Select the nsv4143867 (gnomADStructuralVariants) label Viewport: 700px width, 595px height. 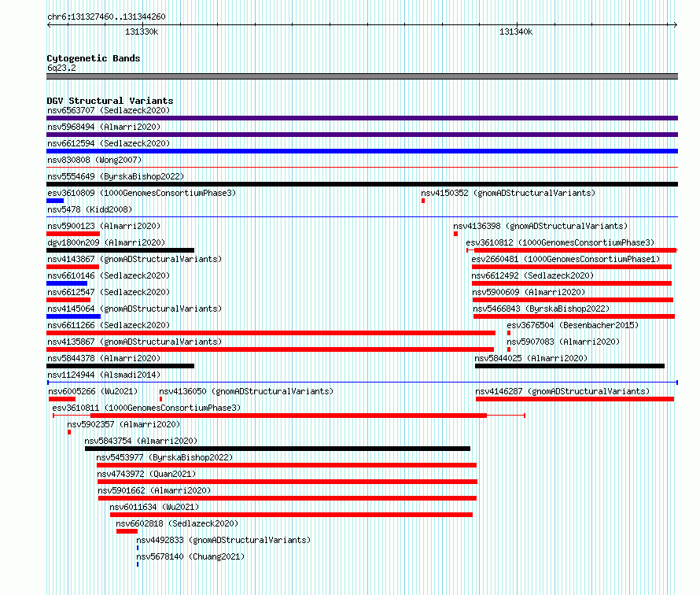pyautogui.click(x=134, y=259)
